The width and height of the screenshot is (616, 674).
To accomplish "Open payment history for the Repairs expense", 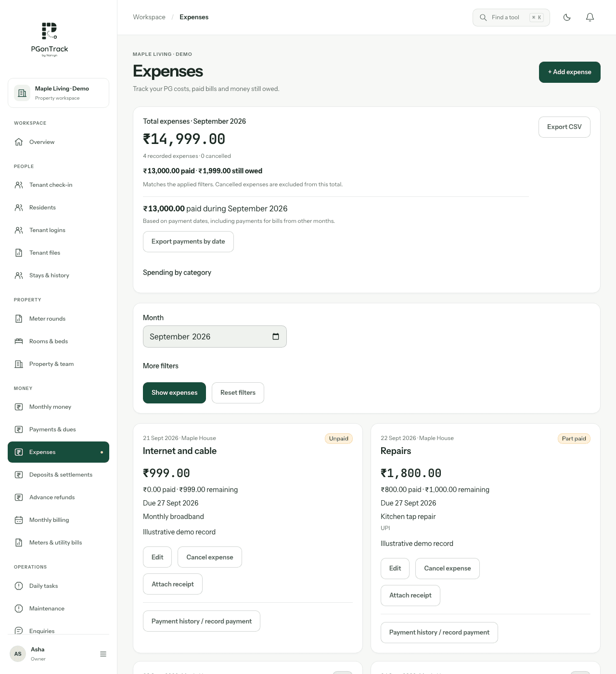I will pyautogui.click(x=439, y=633).
